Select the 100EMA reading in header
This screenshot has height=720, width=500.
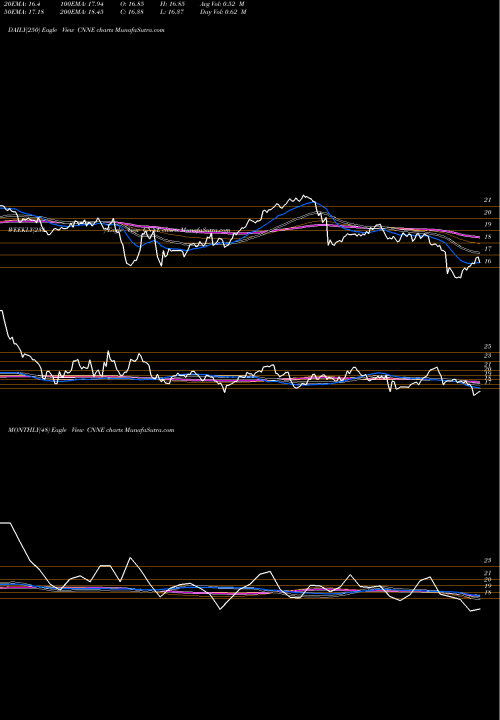[84, 4]
